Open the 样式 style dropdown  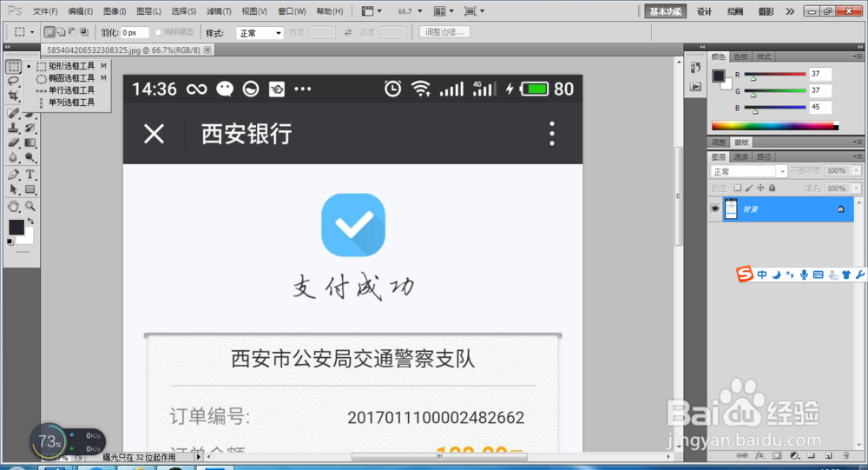(260, 33)
